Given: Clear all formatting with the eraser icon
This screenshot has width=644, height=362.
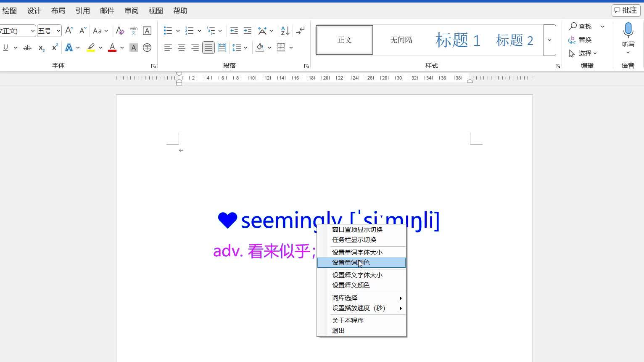Looking at the screenshot, I should click(120, 30).
